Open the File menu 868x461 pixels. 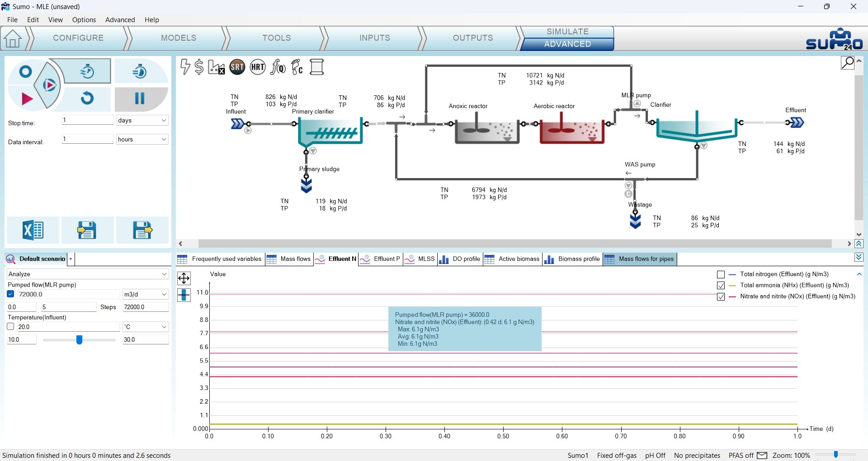(13, 20)
